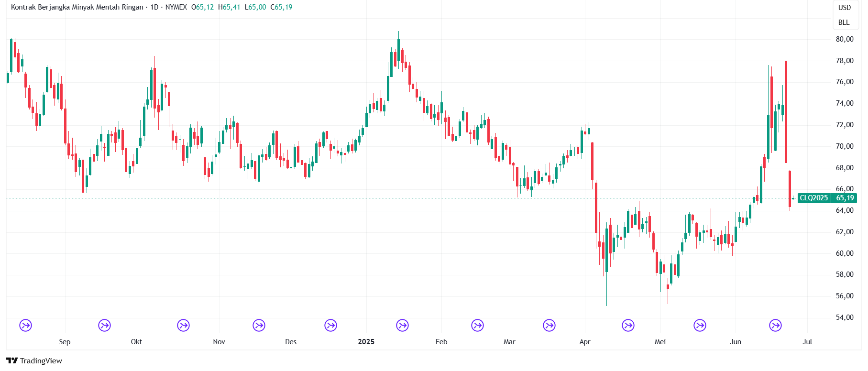This screenshot has height=371, width=868.
Task: Click the 72,00 price axis label
Action: tap(845, 125)
